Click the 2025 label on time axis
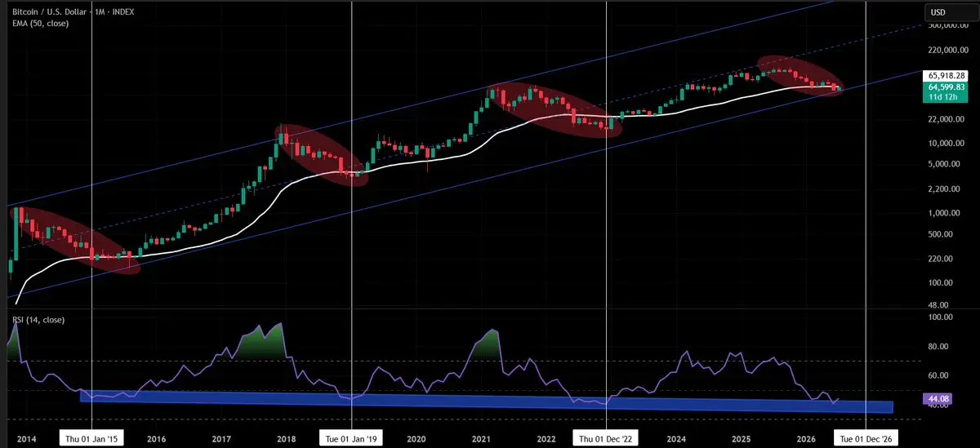The height and width of the screenshot is (448, 980). click(740, 438)
